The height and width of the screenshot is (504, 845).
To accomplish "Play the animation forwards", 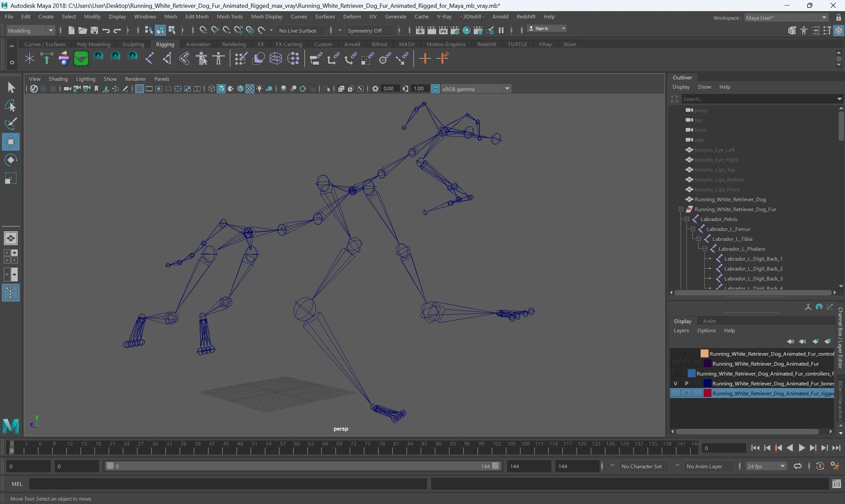I will click(x=802, y=448).
